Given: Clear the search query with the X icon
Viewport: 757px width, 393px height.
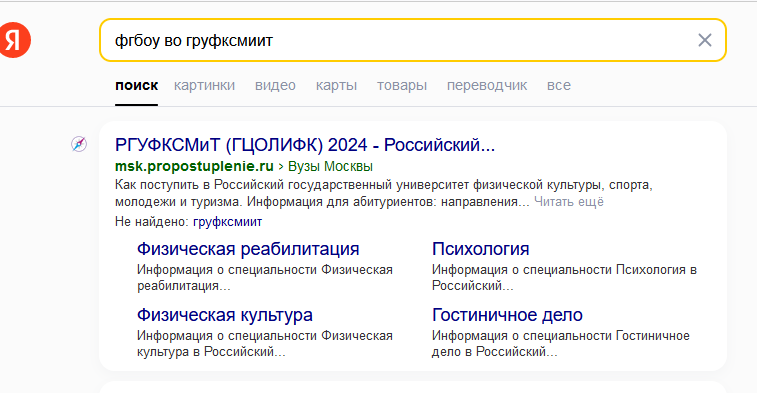Looking at the screenshot, I should tap(705, 40).
